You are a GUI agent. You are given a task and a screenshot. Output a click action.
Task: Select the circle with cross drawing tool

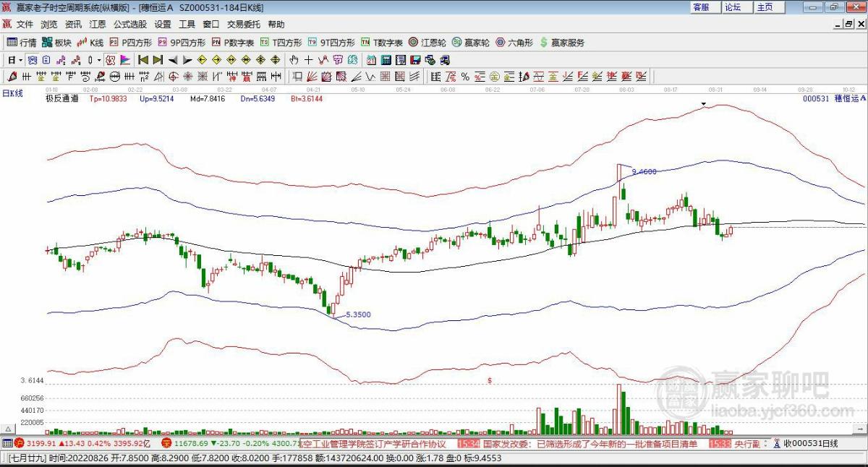tap(173, 76)
